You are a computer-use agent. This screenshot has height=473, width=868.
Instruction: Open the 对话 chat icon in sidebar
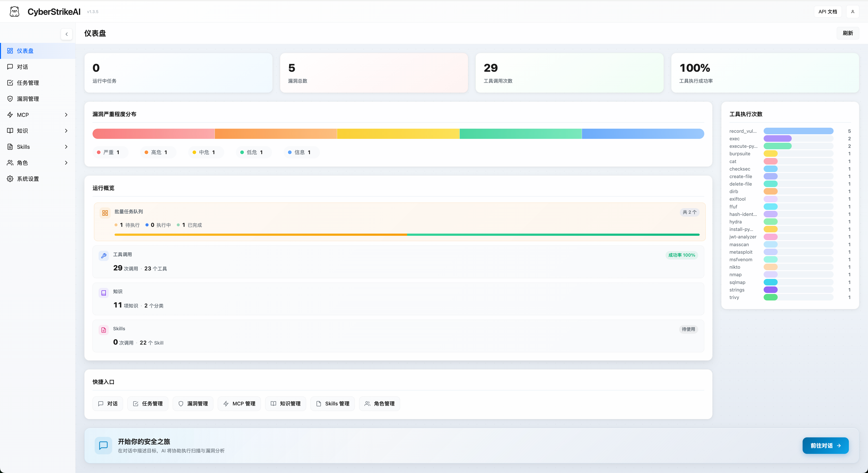click(10, 67)
